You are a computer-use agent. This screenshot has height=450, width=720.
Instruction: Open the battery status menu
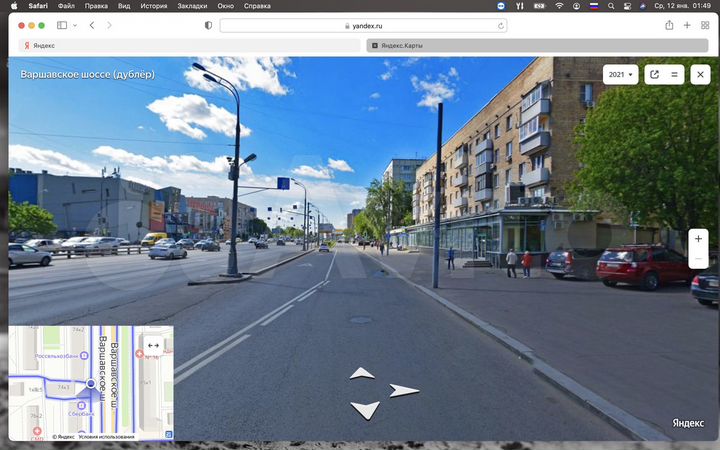coord(539,6)
